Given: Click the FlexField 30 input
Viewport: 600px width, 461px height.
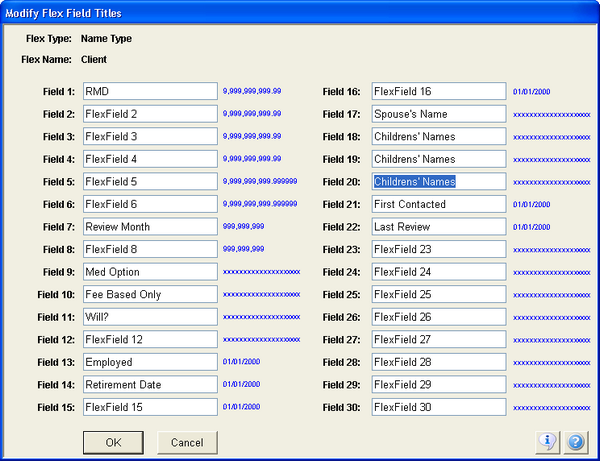Looking at the screenshot, I should point(438,407).
